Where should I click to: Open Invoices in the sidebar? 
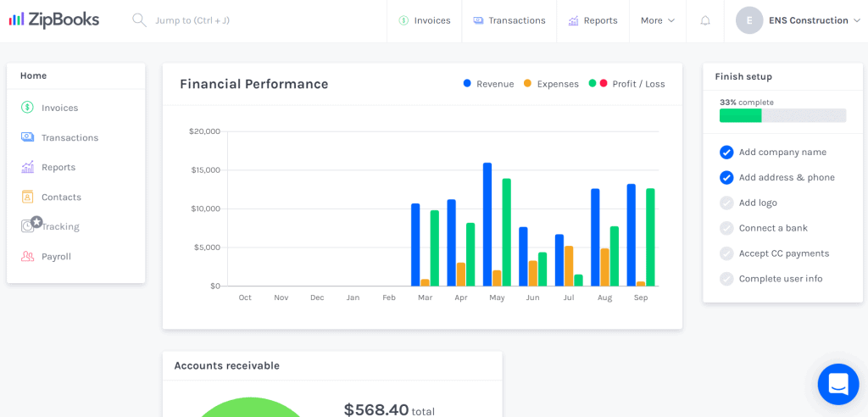pos(60,108)
